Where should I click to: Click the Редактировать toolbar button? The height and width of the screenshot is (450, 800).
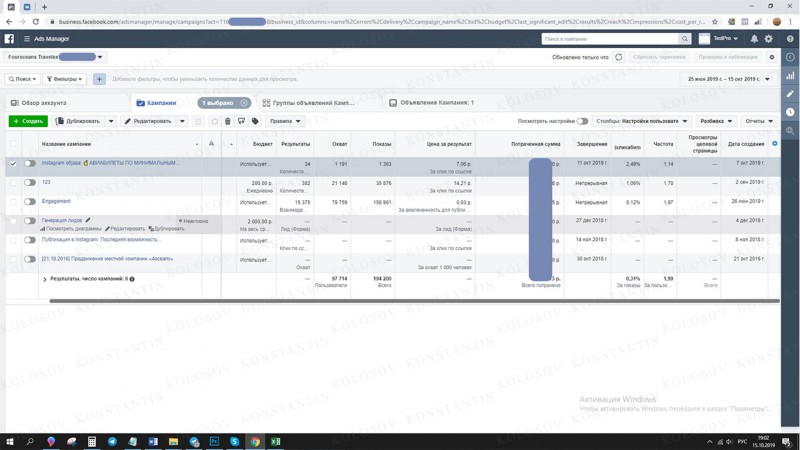[148, 121]
